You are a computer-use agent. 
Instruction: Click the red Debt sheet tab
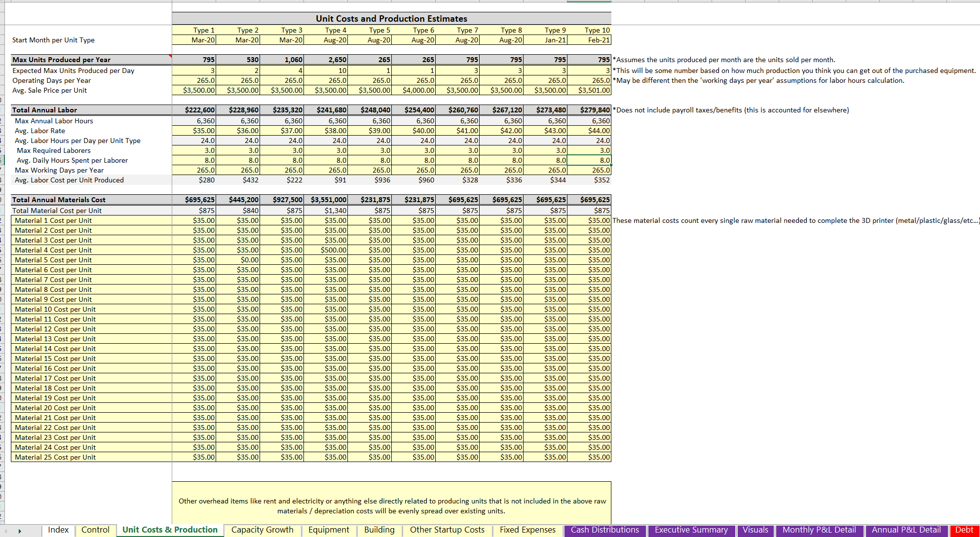964,530
